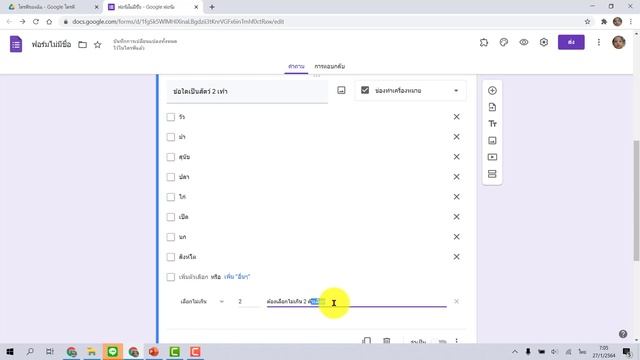The image size is (640, 360).
Task: Tick the checkbox beside ไก่
Action: click(x=171, y=197)
